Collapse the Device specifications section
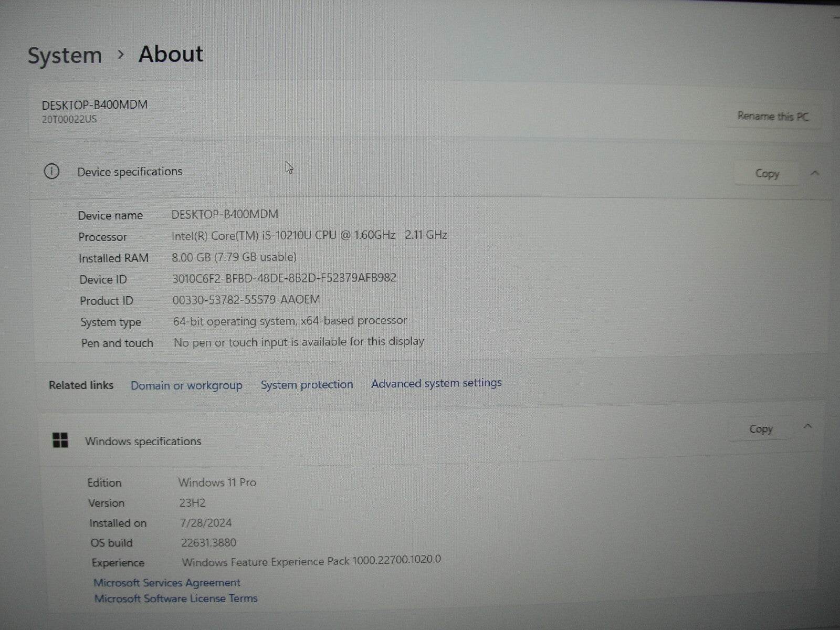The image size is (840, 630). (x=814, y=172)
